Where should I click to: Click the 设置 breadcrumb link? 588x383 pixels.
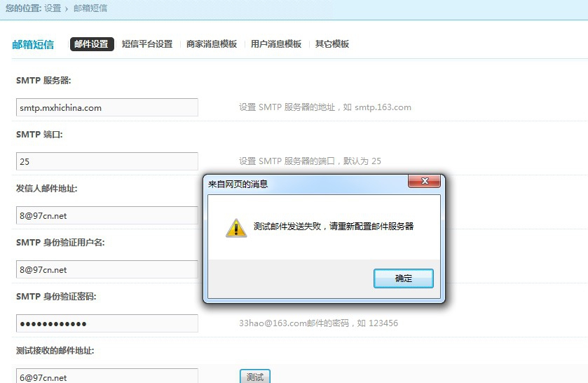click(x=53, y=8)
